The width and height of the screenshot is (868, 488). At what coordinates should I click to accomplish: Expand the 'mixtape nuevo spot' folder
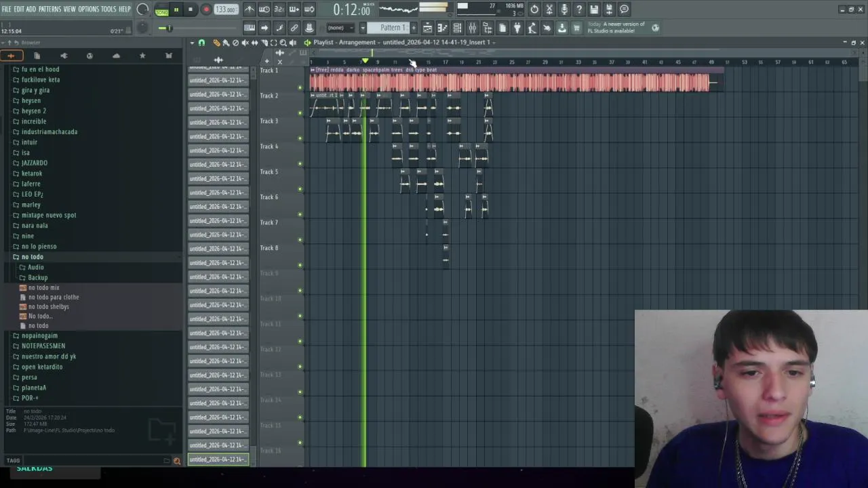pyautogui.click(x=49, y=215)
